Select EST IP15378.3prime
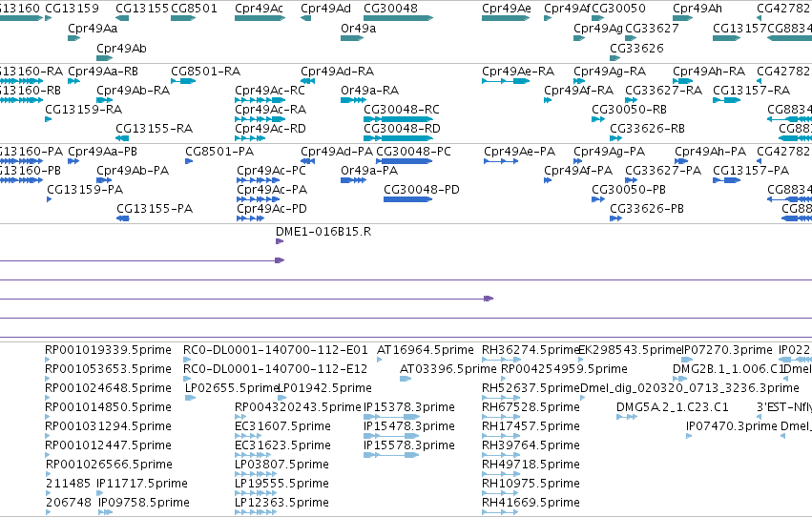Image resolution: width=812 pixels, height=517 pixels. pyautogui.click(x=392, y=417)
